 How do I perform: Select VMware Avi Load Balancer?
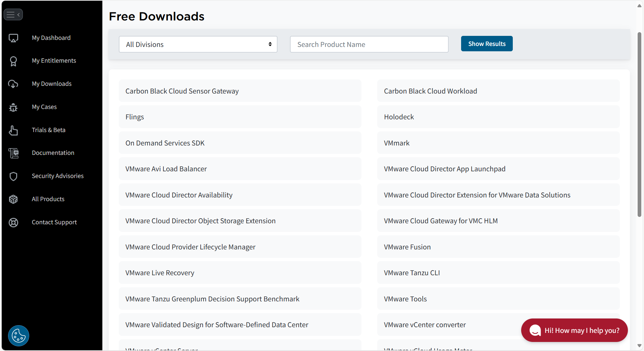(240, 169)
